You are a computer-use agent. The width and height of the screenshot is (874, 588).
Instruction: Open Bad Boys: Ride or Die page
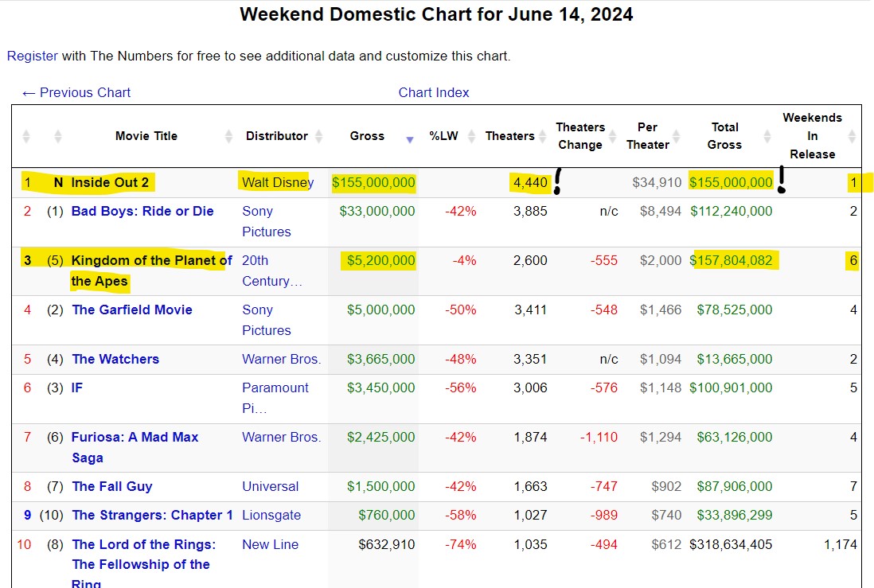tap(142, 211)
